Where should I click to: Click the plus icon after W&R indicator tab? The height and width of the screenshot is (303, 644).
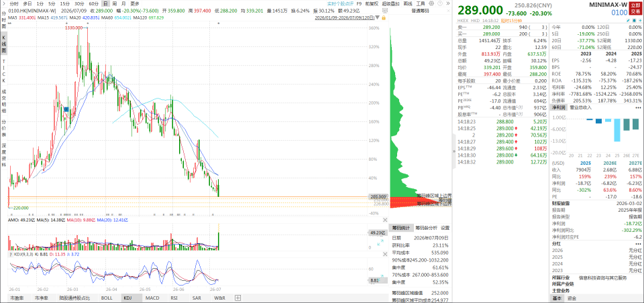click(237, 298)
